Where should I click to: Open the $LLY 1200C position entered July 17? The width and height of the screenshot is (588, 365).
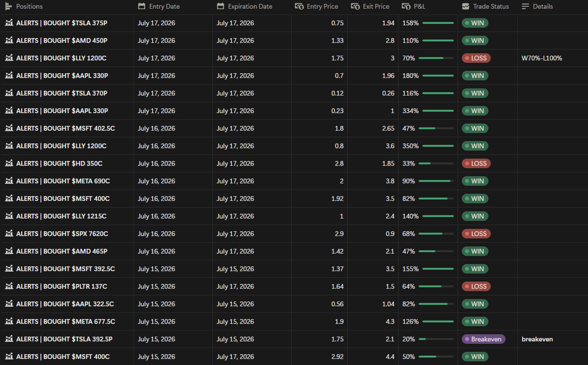point(61,58)
